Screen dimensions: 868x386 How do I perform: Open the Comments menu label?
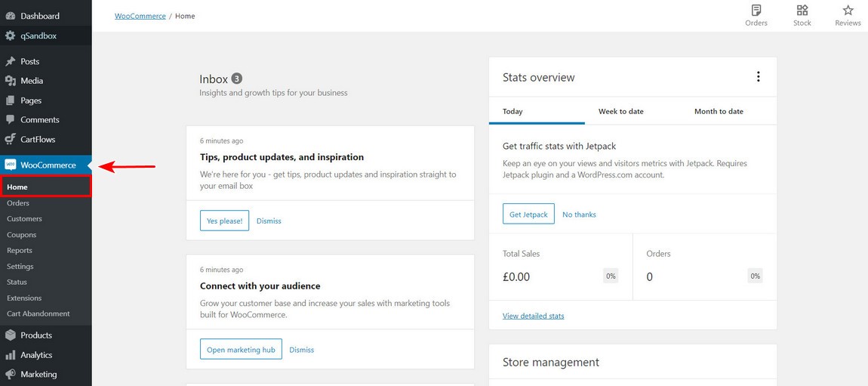[x=40, y=119]
